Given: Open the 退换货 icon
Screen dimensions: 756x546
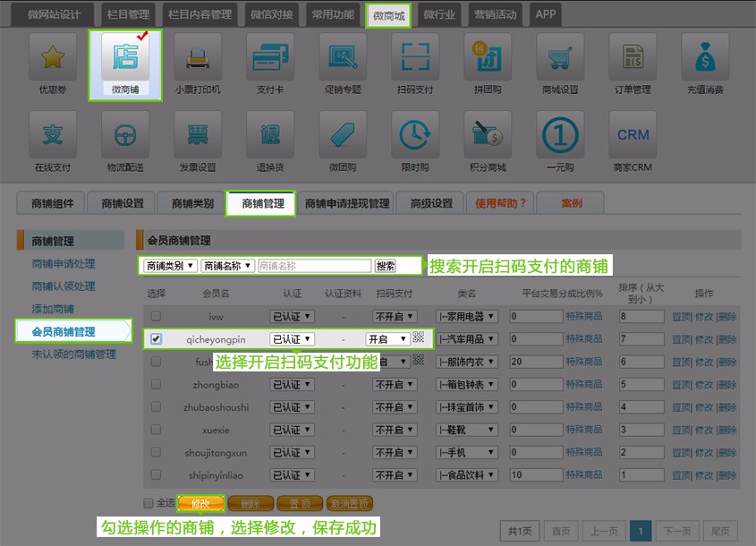Looking at the screenshot, I should 270,134.
